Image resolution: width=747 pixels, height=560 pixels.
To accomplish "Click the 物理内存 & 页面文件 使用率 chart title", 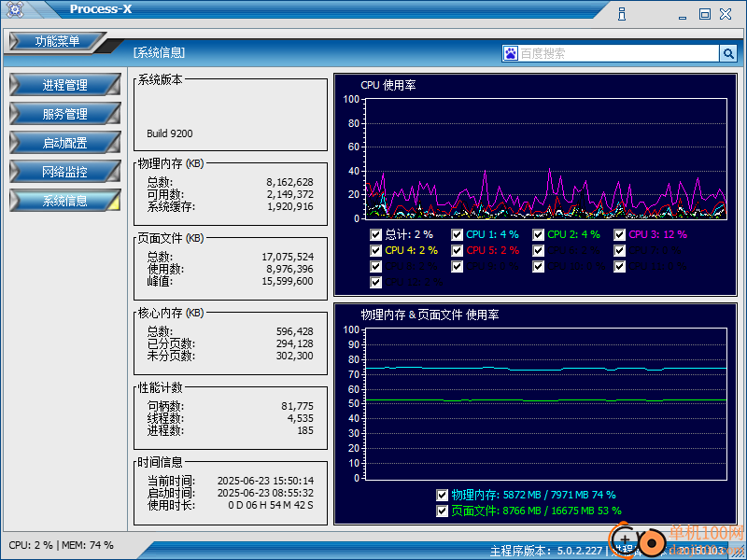I will point(430,315).
